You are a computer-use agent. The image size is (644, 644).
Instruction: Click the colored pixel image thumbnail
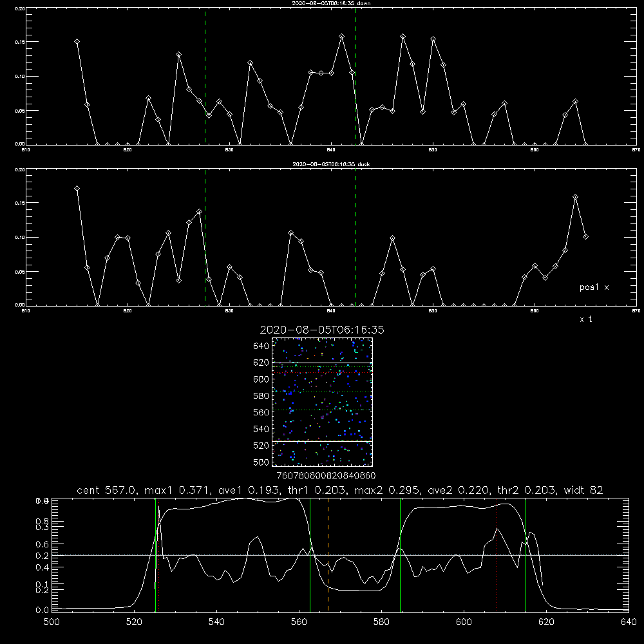pos(322,402)
